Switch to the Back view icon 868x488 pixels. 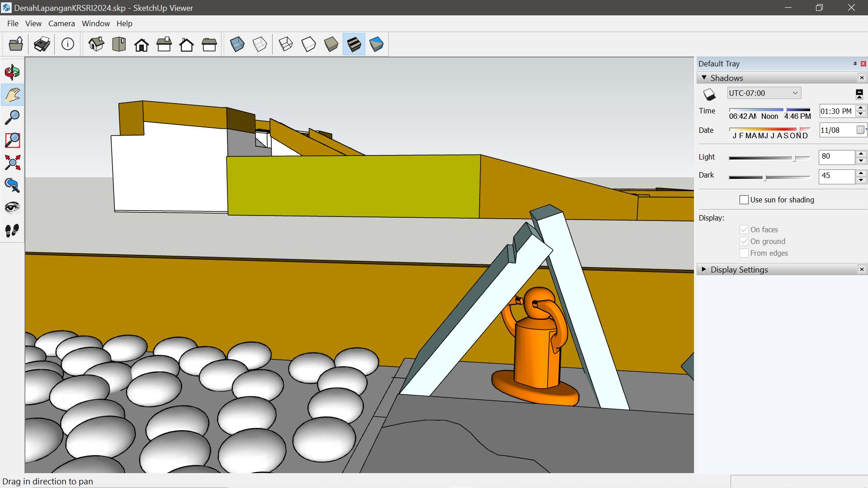[187, 44]
